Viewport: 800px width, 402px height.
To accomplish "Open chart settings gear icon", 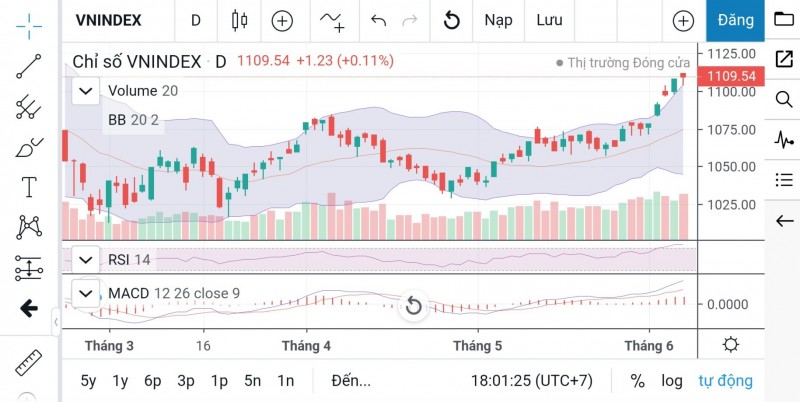I will [731, 345].
